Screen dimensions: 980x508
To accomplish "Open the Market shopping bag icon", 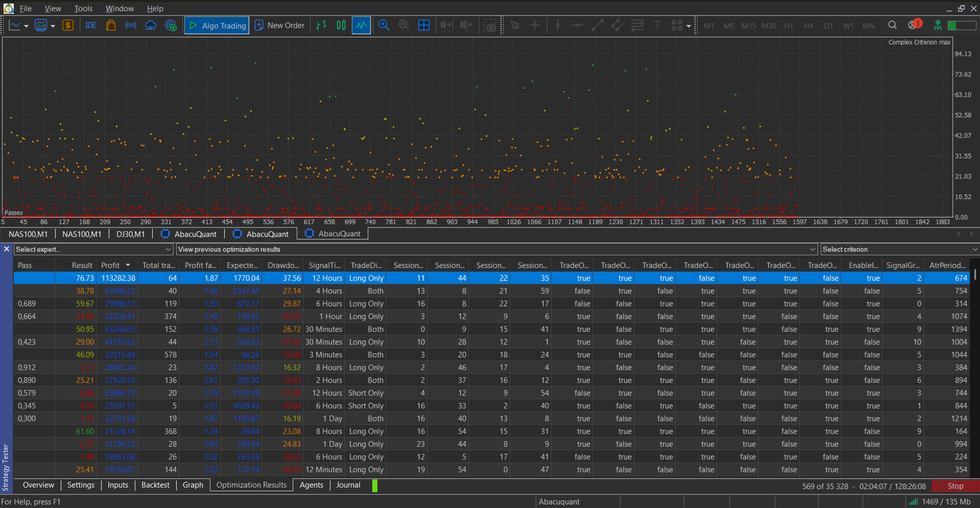I will tap(111, 26).
